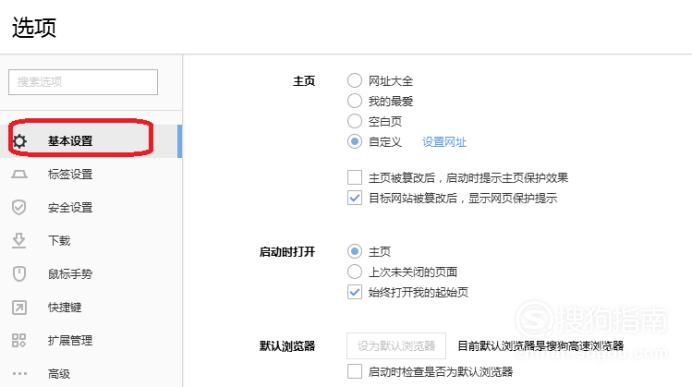Uncheck 目标网站被篡改后 protection checkbox
Screen dimensions: 692x387
pyautogui.click(x=354, y=198)
